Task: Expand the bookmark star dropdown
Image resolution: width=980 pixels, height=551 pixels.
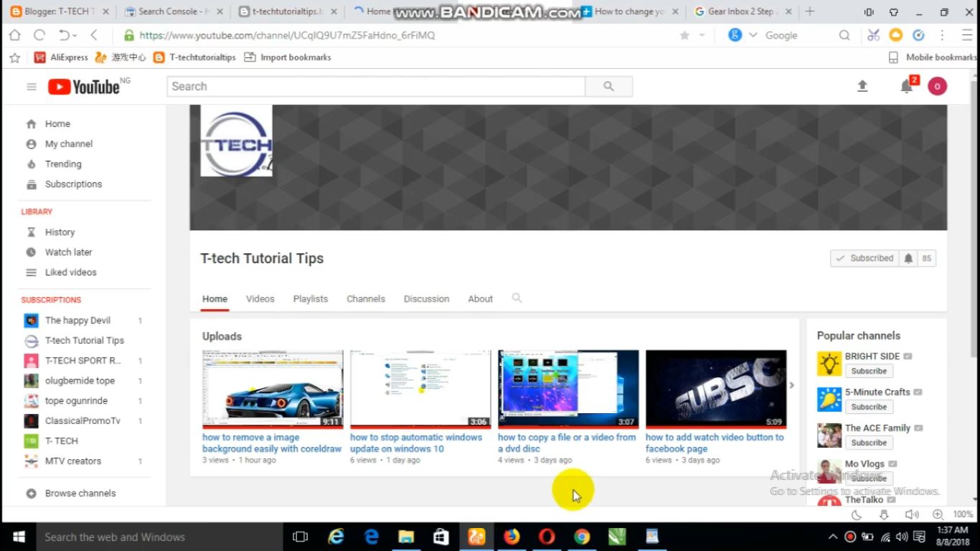Action: pyautogui.click(x=702, y=35)
